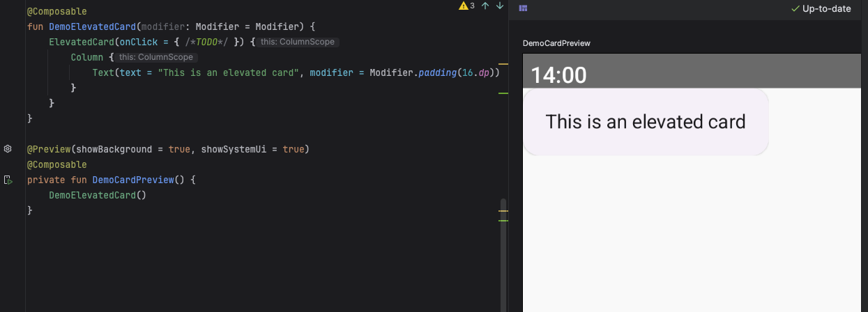This screenshot has height=312, width=868.
Task: Click the elevated card in the preview
Action: click(x=645, y=122)
